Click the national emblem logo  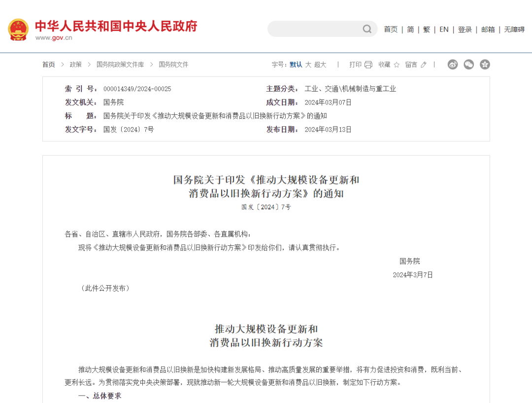(x=18, y=30)
